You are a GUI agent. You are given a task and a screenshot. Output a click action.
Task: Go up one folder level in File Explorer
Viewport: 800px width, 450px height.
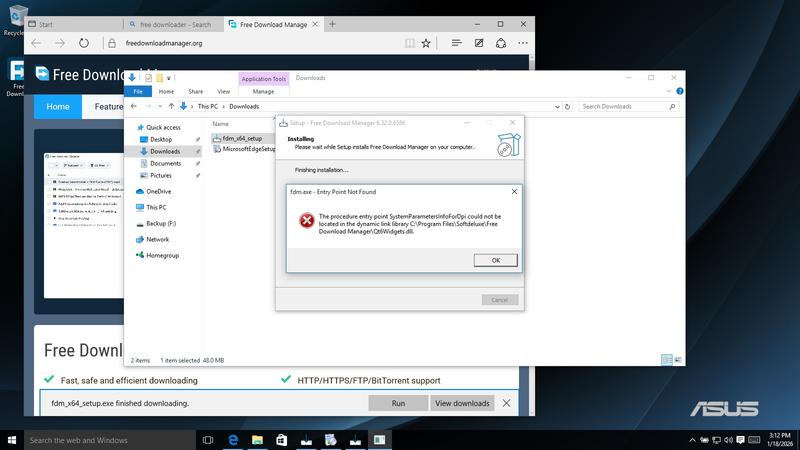[171, 106]
